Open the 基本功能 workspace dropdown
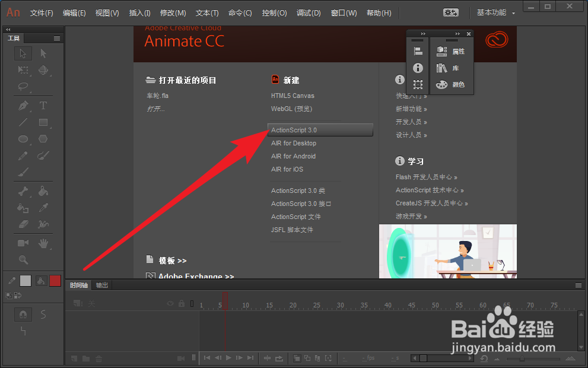The image size is (588, 368). (496, 12)
